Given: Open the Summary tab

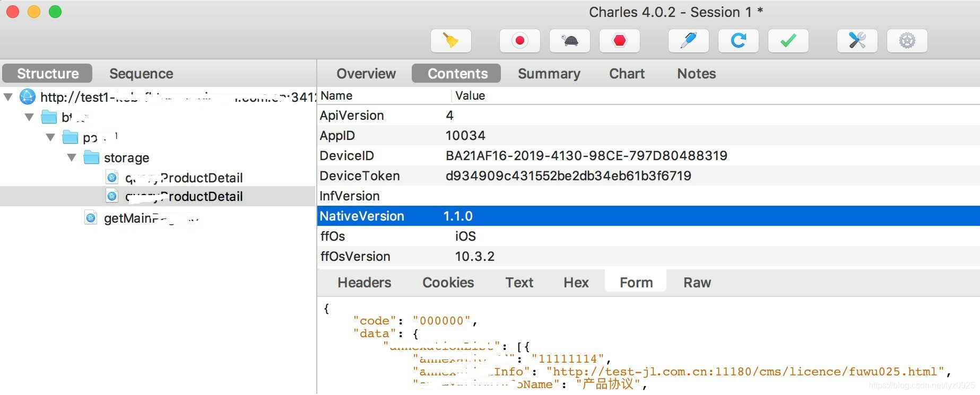Looking at the screenshot, I should pyautogui.click(x=549, y=73).
